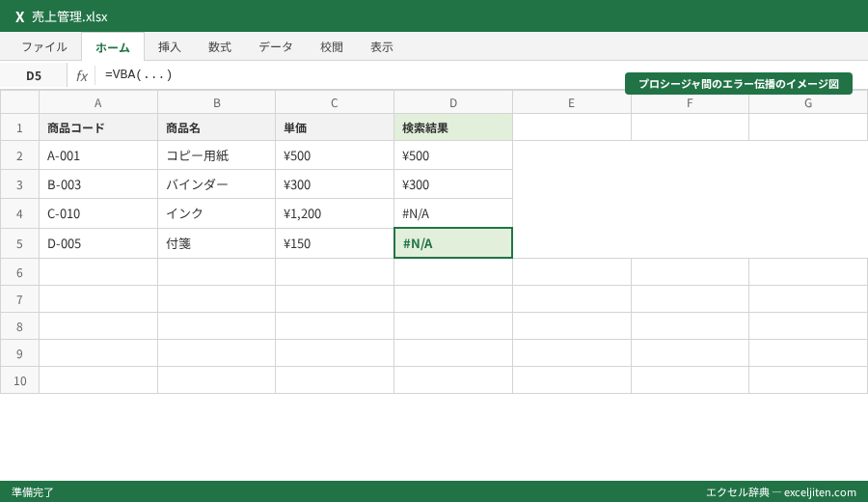868x502 pixels.
Task: Select the #N/A cell in row 4
Action: (453, 213)
